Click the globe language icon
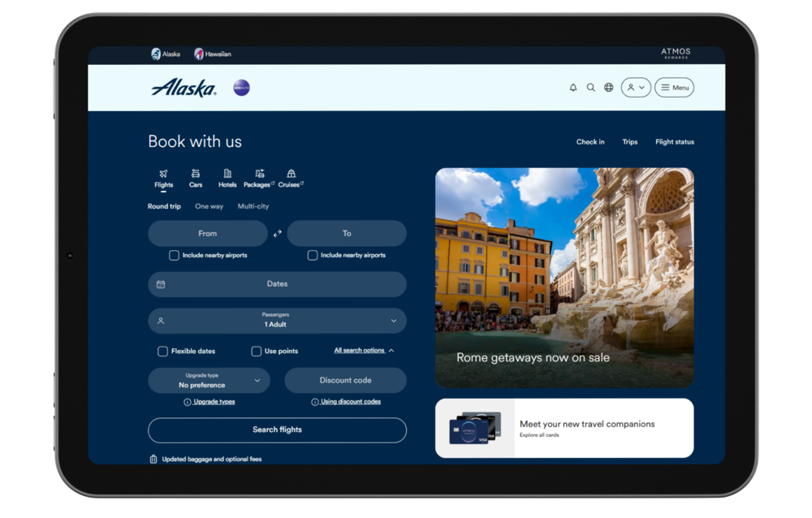Image resolution: width=812 pixels, height=518 pixels. click(608, 88)
